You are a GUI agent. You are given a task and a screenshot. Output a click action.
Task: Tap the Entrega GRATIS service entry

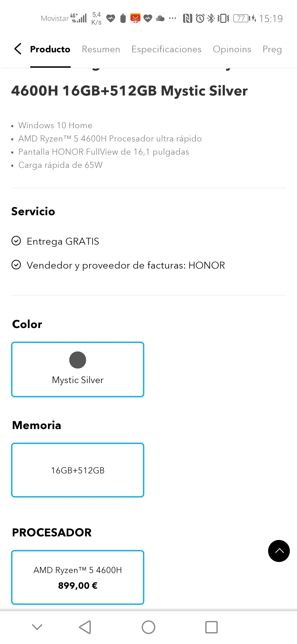point(63,241)
